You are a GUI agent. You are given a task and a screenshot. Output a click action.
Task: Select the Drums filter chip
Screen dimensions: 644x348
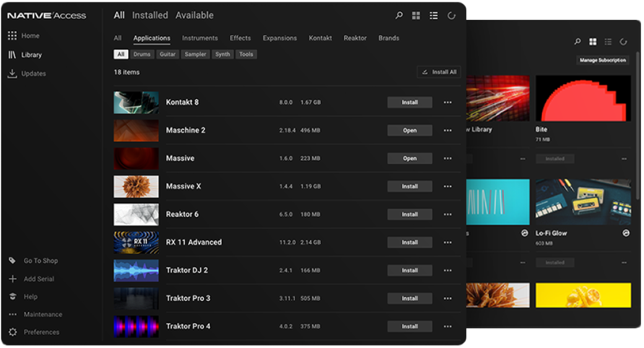click(x=142, y=54)
